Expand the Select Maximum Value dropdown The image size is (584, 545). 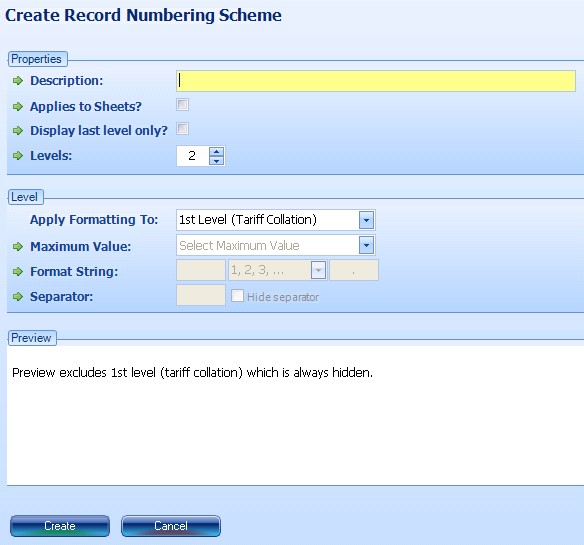click(x=366, y=245)
